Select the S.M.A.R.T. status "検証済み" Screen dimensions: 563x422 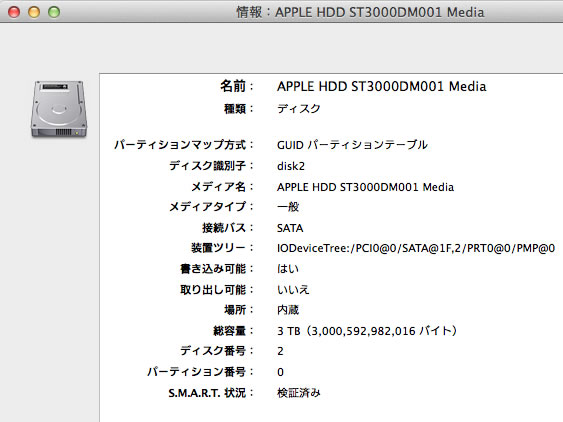pyautogui.click(x=298, y=393)
